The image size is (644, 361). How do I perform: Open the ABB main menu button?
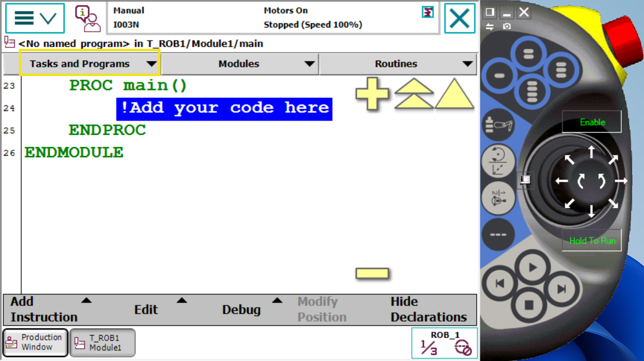click(35, 18)
